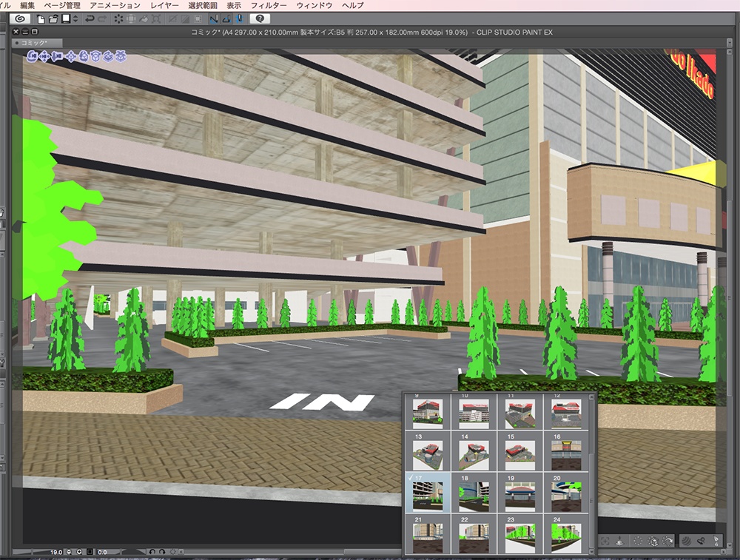Screen dimensions: 740x560
Task: Click the undo arrow
Action: (x=90, y=19)
